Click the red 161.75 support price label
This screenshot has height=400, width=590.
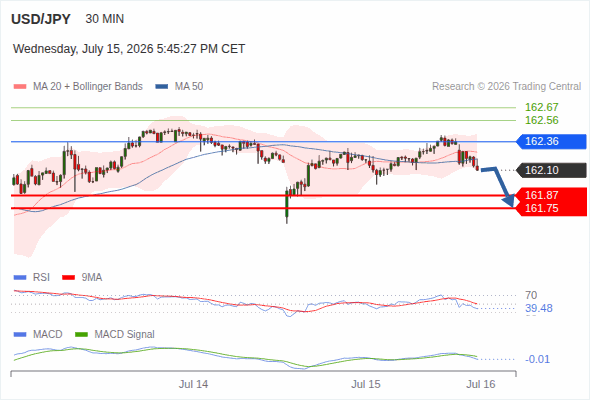[541, 208]
